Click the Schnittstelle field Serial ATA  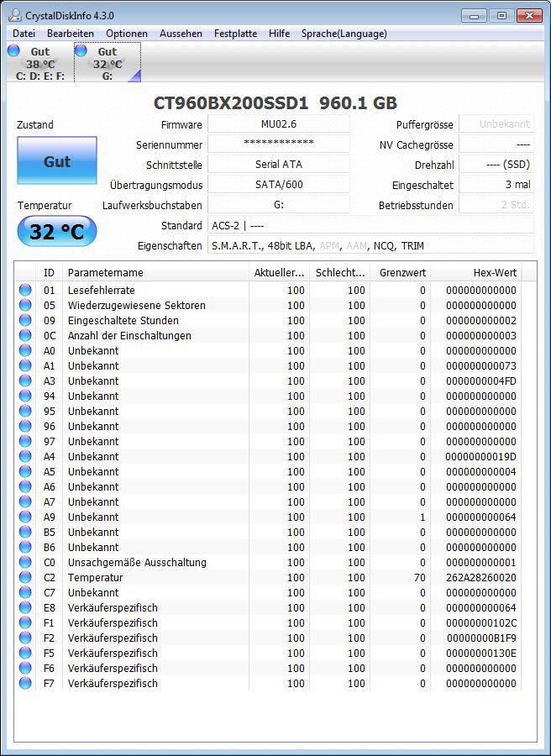(x=279, y=165)
